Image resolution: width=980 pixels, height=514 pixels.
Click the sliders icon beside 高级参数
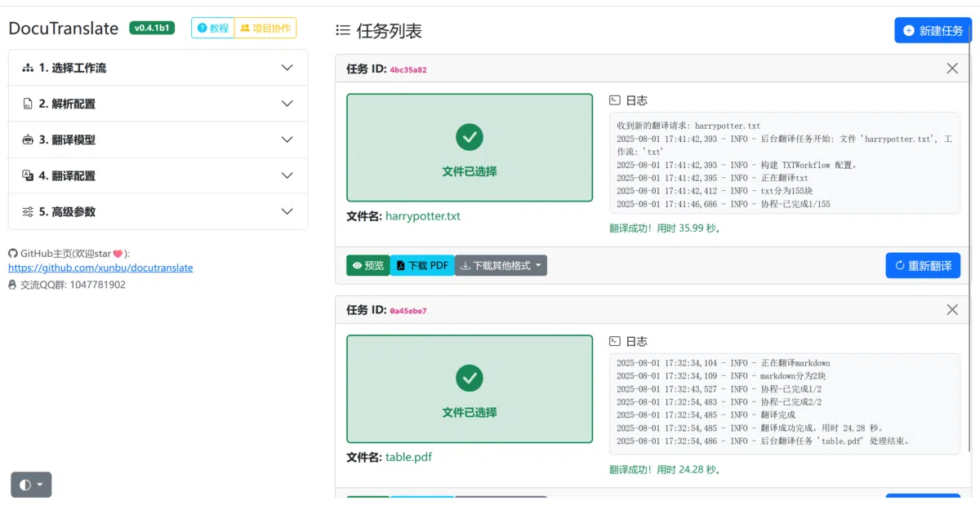(28, 211)
